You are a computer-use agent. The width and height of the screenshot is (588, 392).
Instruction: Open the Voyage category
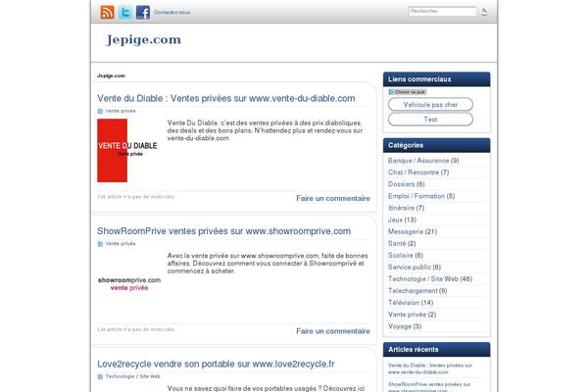pos(400,326)
